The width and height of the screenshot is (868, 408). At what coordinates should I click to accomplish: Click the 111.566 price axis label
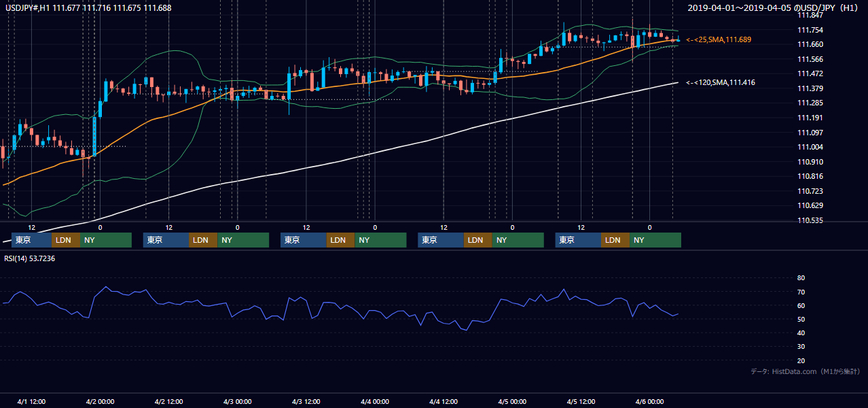pyautogui.click(x=810, y=59)
